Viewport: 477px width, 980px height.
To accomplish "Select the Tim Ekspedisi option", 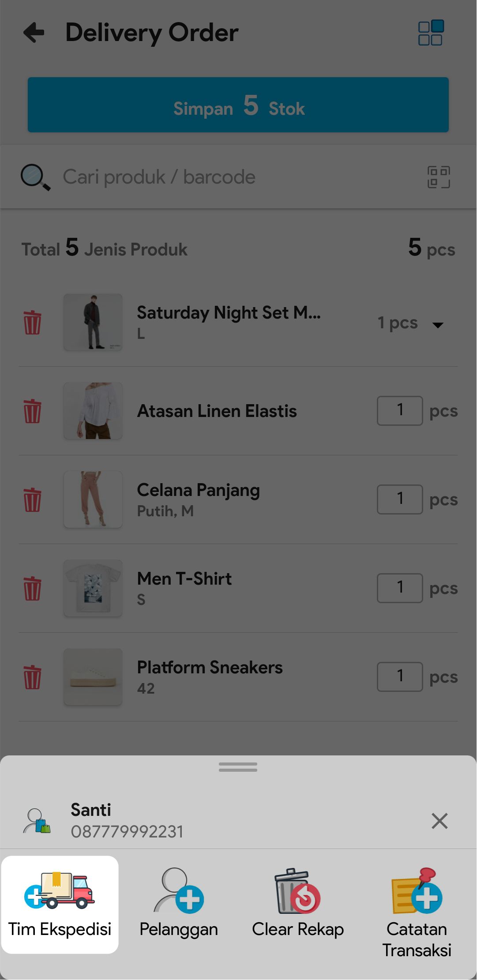I will coord(60,905).
